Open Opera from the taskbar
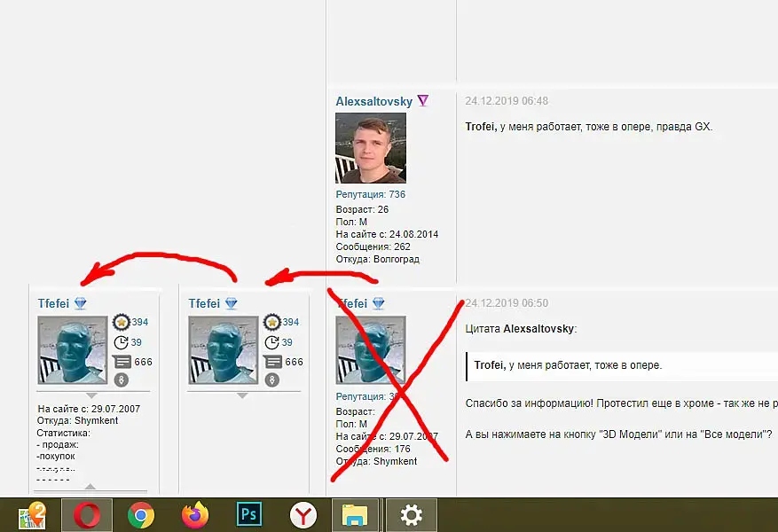Screen dimensions: 778x532 (x=87, y=516)
